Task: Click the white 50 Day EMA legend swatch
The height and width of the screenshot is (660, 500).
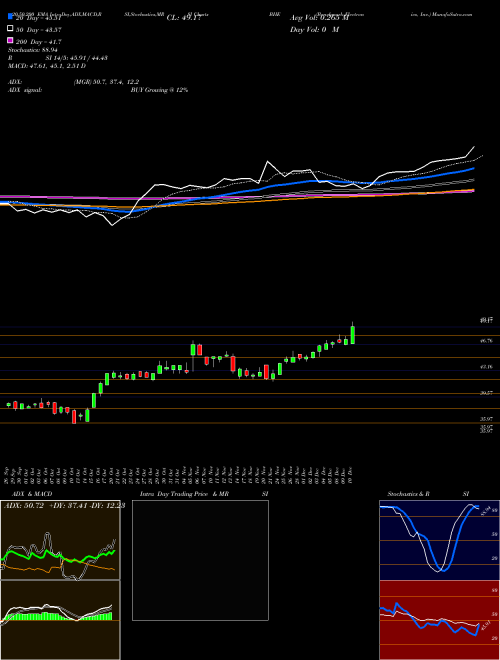Action: tap(10, 29)
